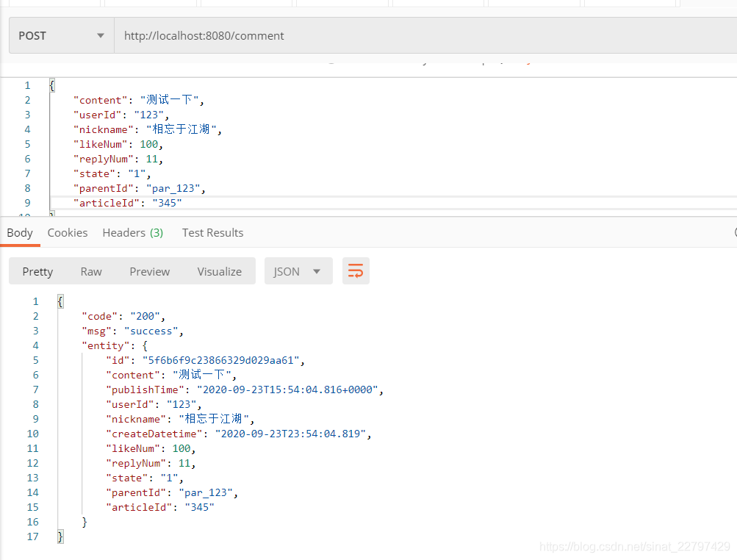Select the Pretty response view

[x=37, y=270]
